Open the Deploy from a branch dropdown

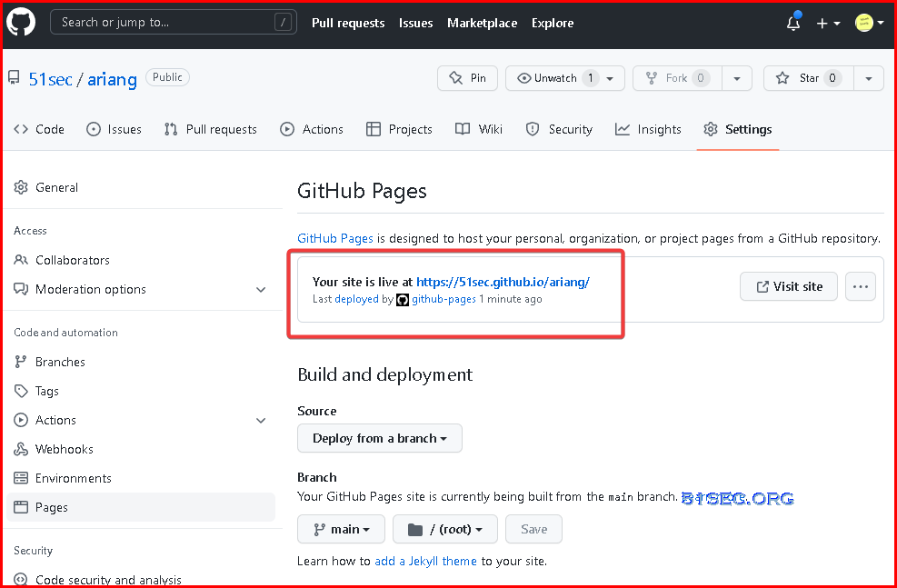click(380, 438)
